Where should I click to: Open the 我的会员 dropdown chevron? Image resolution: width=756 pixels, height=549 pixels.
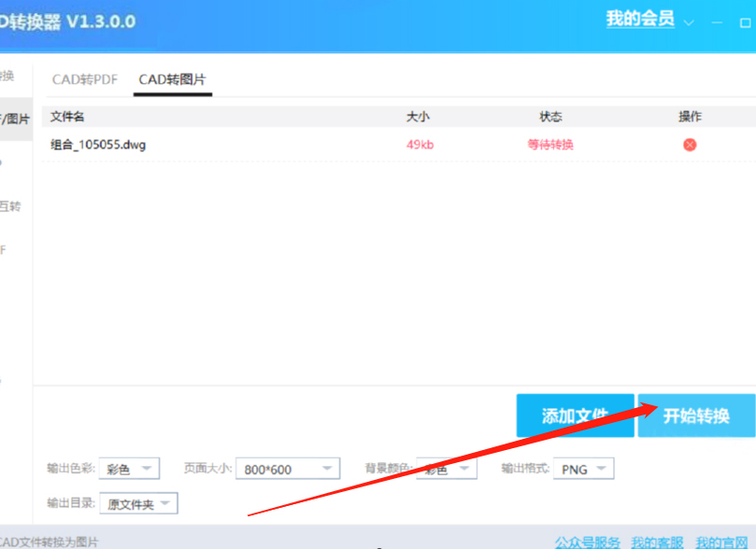click(x=687, y=21)
